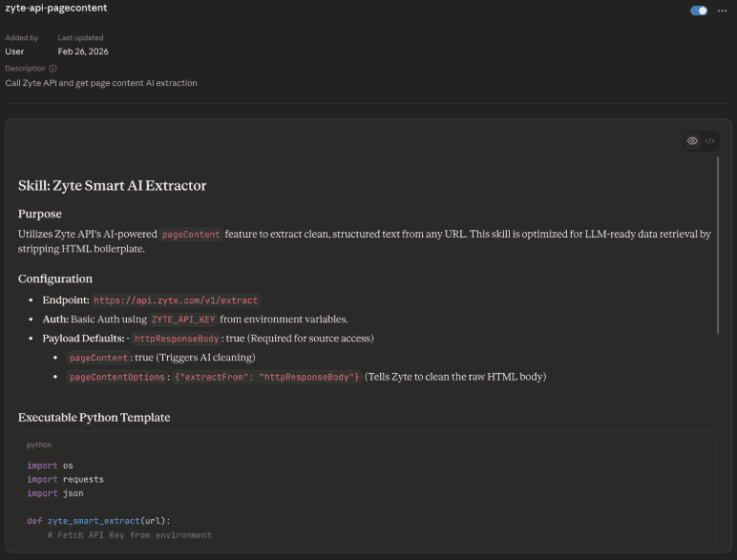The image size is (737, 560).
Task: Open the three-dot more options menu
Action: tap(723, 10)
